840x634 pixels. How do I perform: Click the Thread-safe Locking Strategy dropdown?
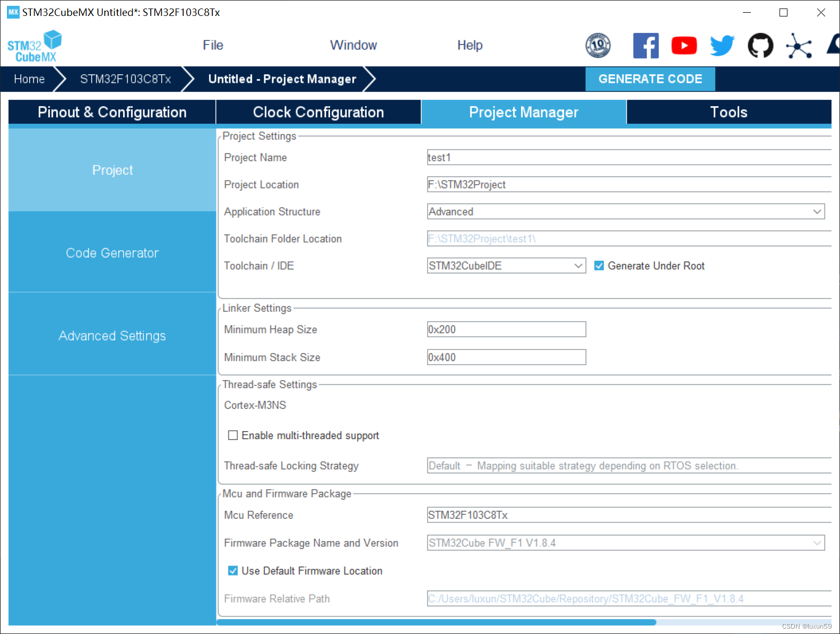tap(629, 466)
